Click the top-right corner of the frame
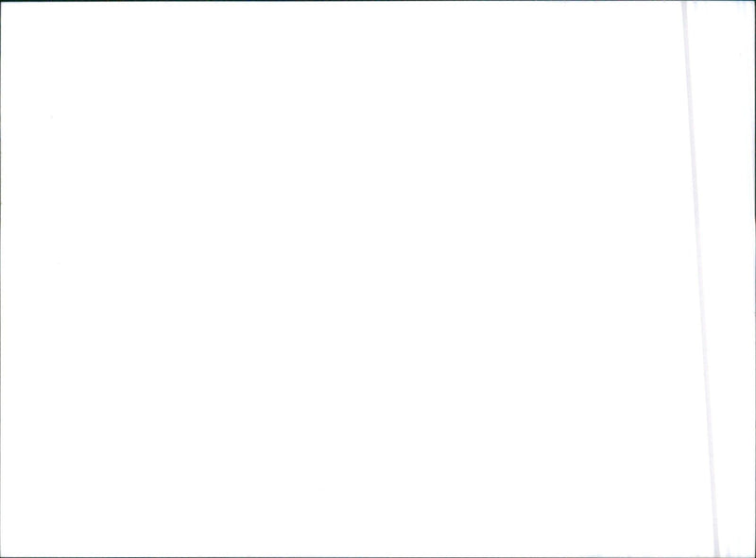 tap(754, 1)
